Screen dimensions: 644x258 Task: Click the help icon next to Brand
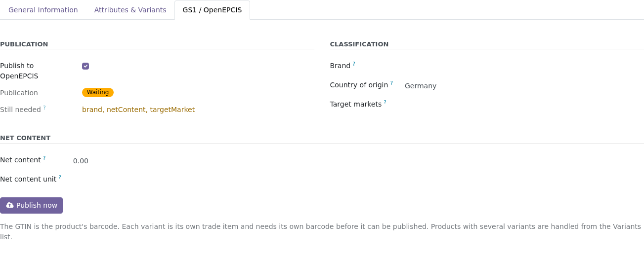coord(354,64)
